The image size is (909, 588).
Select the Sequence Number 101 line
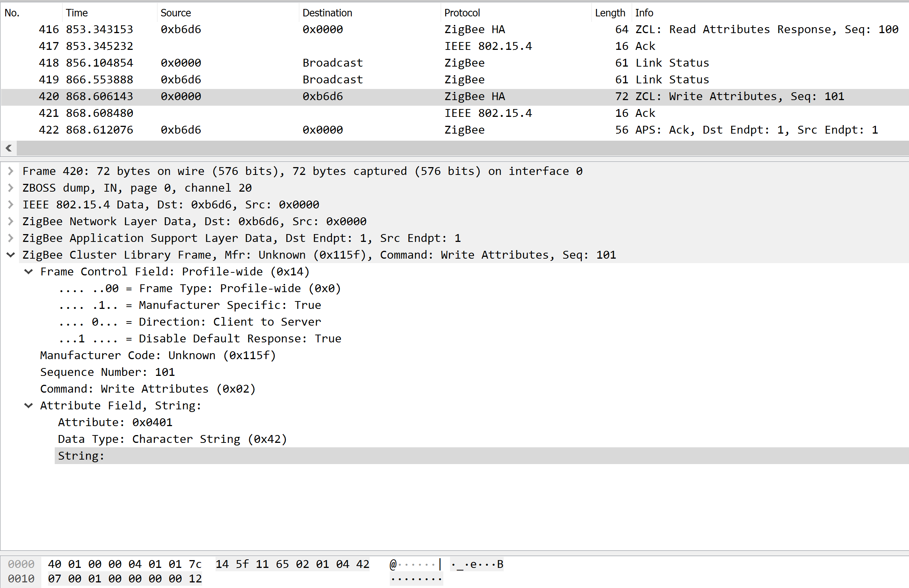pyautogui.click(x=107, y=372)
